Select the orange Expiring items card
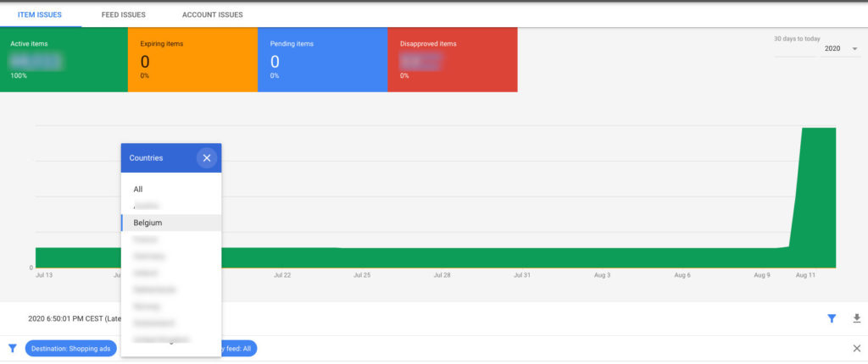This screenshot has height=364, width=868. (192, 59)
